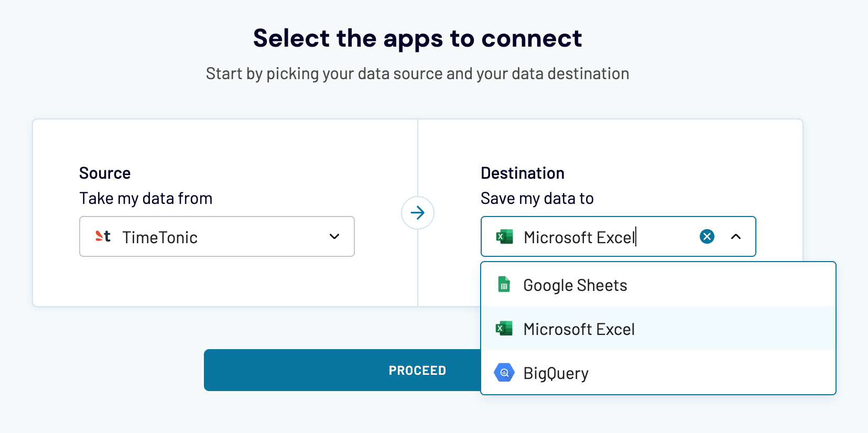Click the Save my data to label

tap(537, 198)
